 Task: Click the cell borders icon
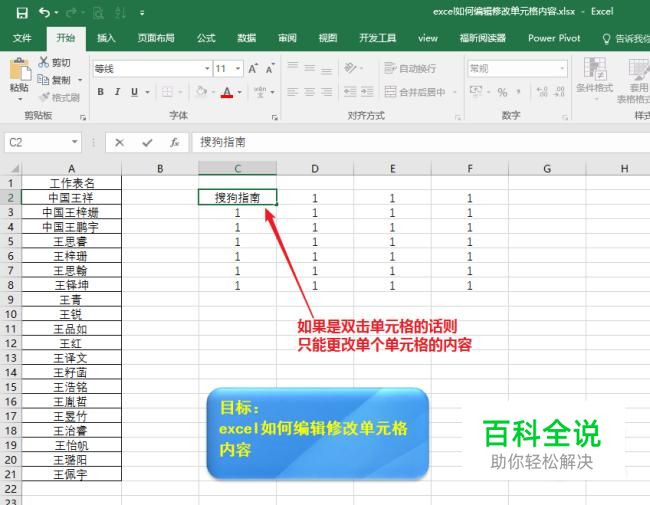(x=167, y=92)
